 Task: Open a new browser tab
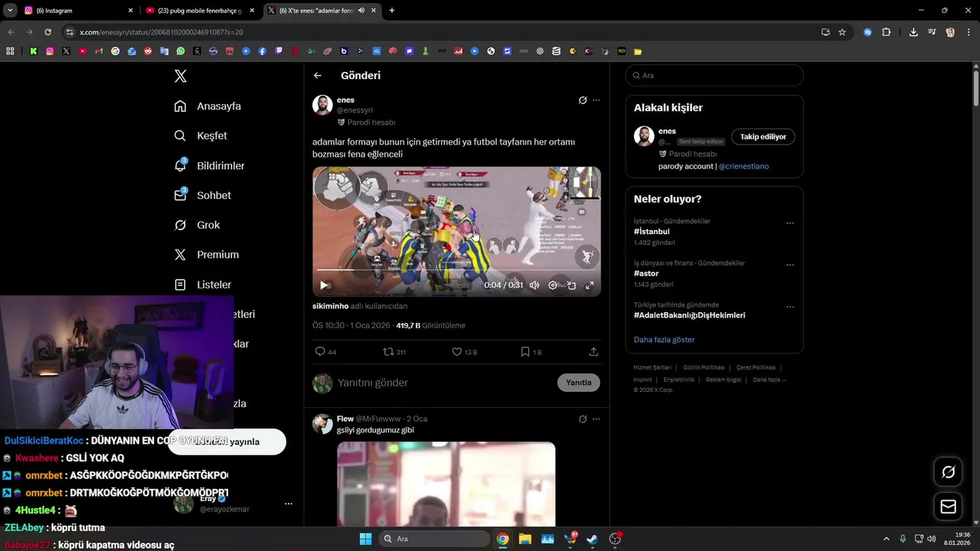pyautogui.click(x=392, y=11)
